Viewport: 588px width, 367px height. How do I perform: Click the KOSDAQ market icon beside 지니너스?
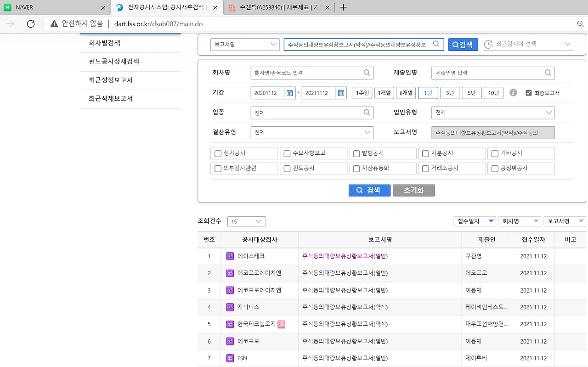click(x=230, y=307)
